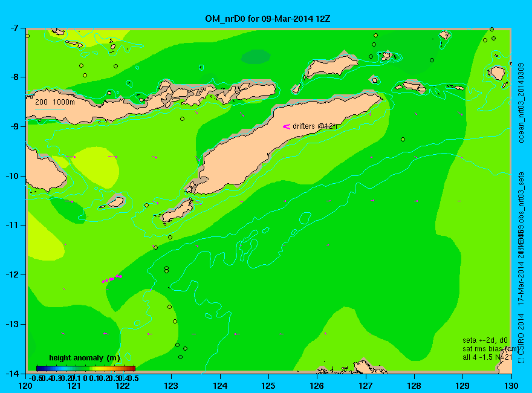Image resolution: width=532 pixels, height=393 pixels.
Task: Click the "128" longitude axis label
Action: tap(414, 386)
